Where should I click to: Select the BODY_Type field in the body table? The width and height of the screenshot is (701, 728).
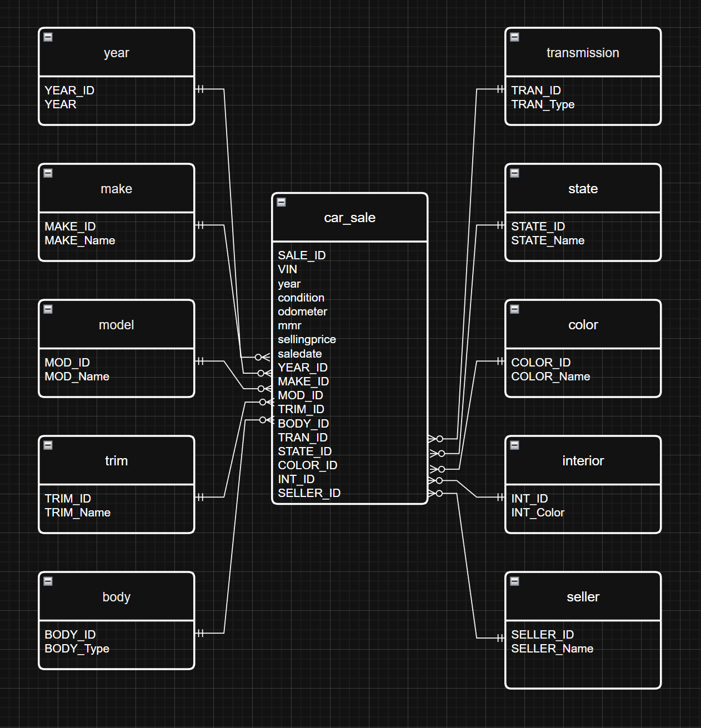coord(77,649)
